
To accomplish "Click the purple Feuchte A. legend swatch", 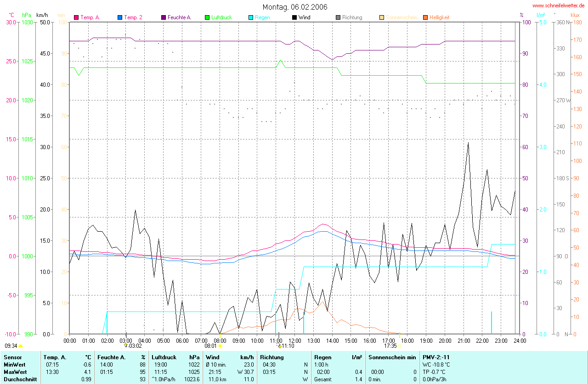I will tap(164, 17).
